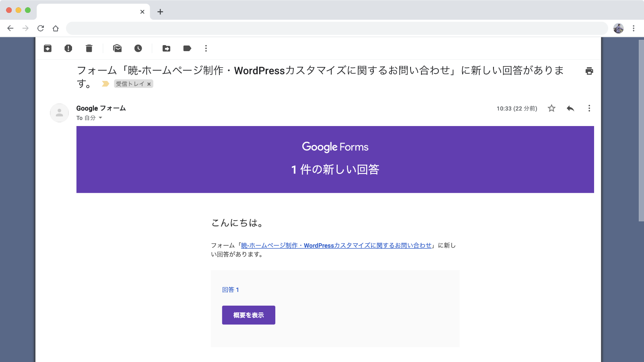Go back with browser back arrow
Image resolution: width=644 pixels, height=362 pixels.
tap(10, 28)
